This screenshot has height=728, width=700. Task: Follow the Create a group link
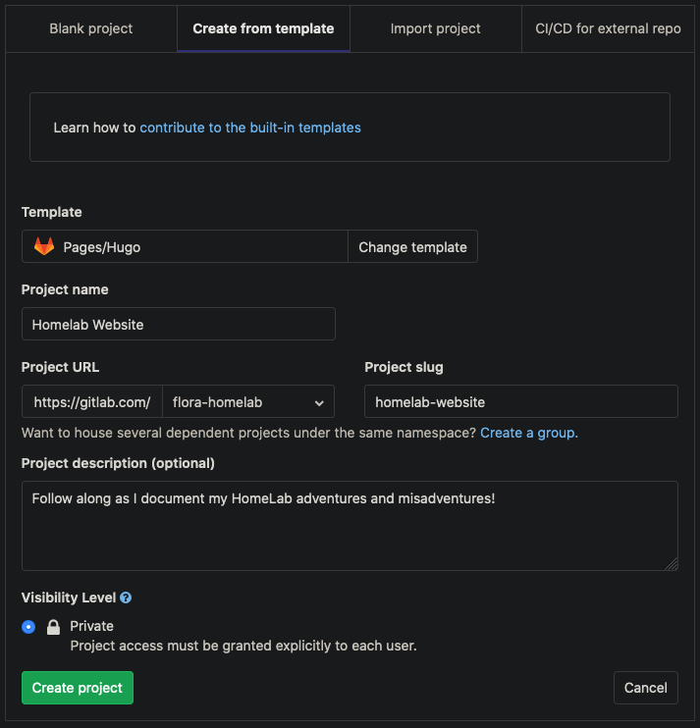pyautogui.click(x=528, y=433)
